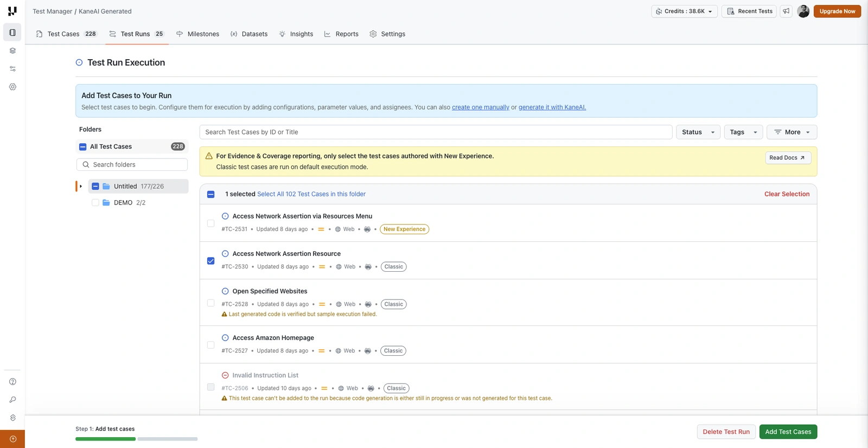The image size is (868, 448).
Task: Go to the Test Cases tab
Action: pyautogui.click(x=66, y=34)
